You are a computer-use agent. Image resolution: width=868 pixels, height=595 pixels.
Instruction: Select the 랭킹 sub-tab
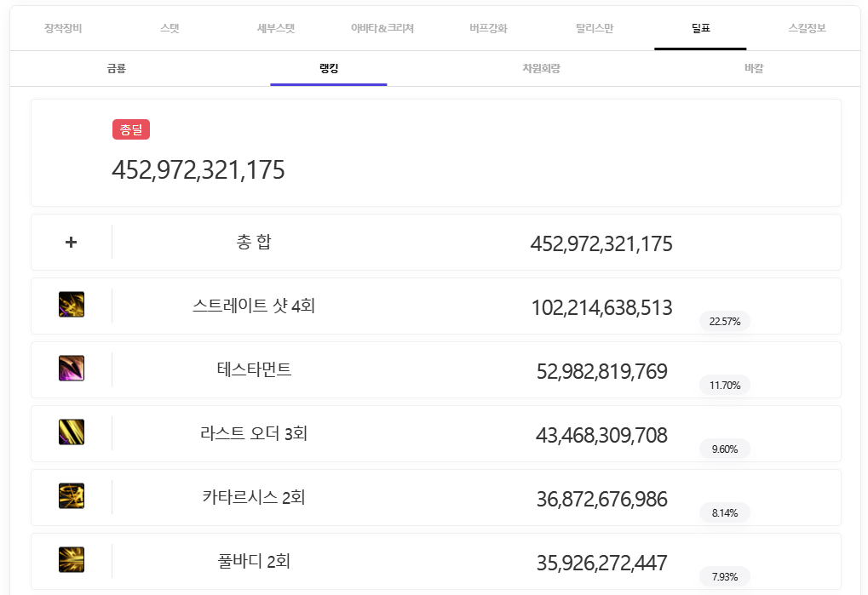coord(329,68)
